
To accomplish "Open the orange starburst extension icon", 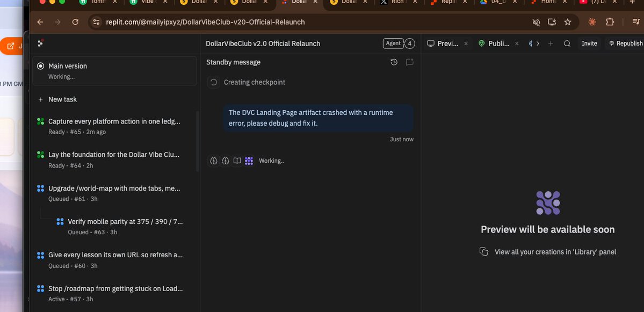I will coord(592,22).
